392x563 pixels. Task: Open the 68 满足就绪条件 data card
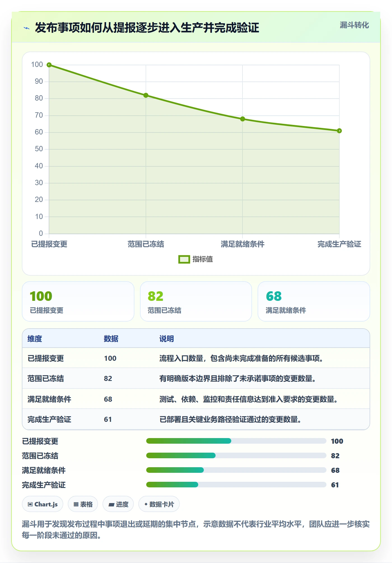point(314,301)
